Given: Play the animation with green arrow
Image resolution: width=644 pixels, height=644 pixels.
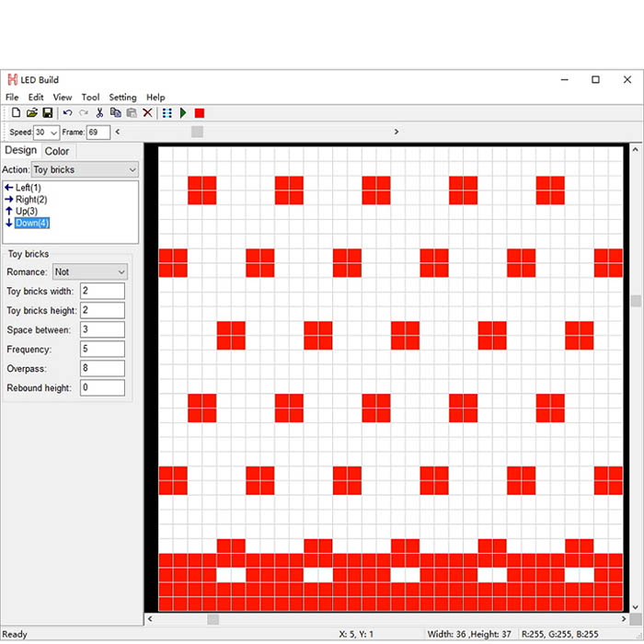Looking at the screenshot, I should [x=183, y=113].
